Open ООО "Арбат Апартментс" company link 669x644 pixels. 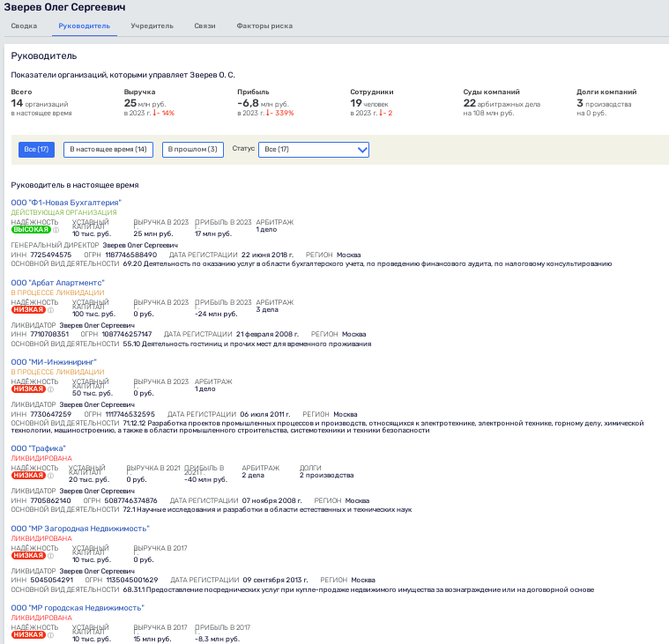(57, 283)
